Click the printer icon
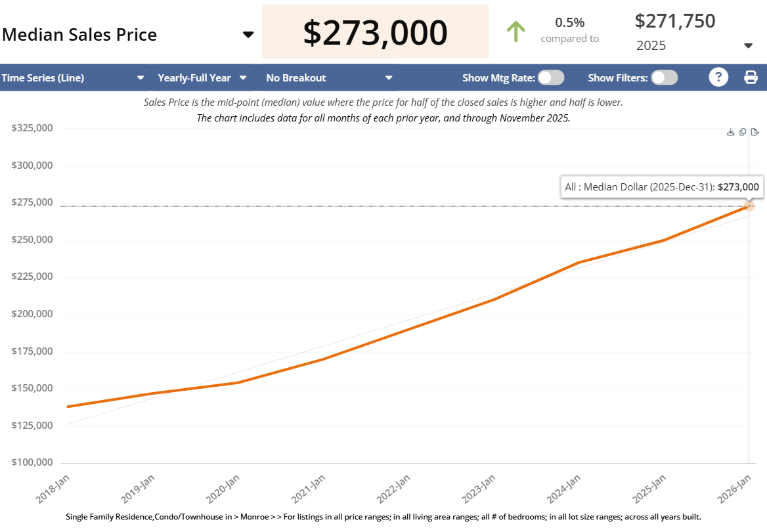The image size is (767, 532). pos(751,78)
